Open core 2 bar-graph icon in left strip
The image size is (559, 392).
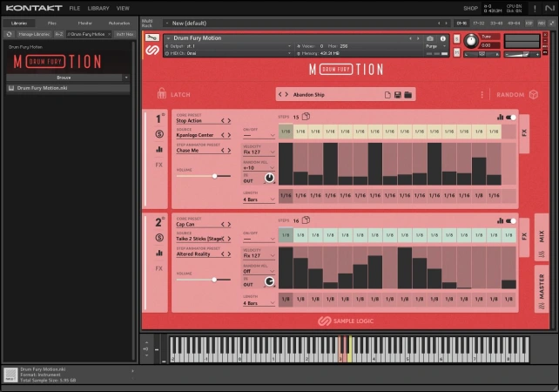pos(159,253)
